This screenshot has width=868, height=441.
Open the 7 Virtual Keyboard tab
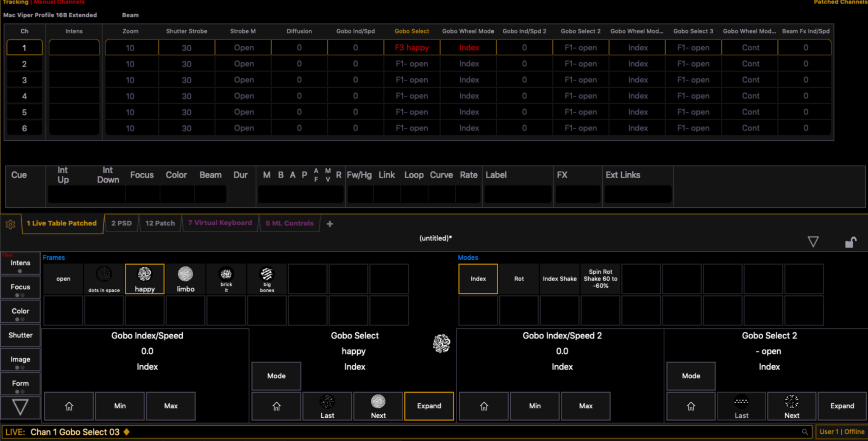[x=220, y=222]
